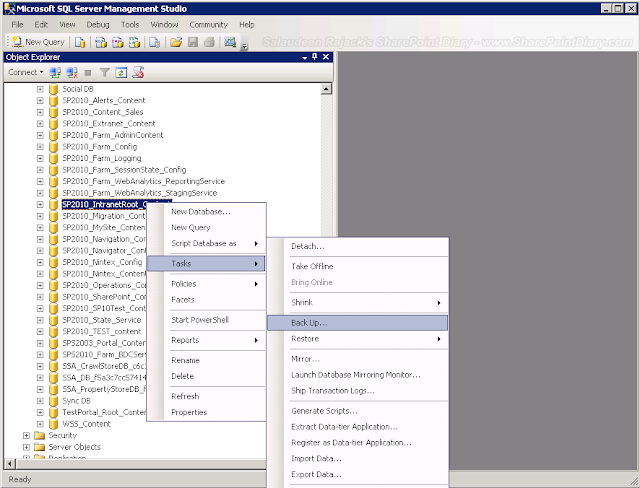Click SP2010_TEST_content database icon
The width and height of the screenshot is (640, 488).
[53, 331]
